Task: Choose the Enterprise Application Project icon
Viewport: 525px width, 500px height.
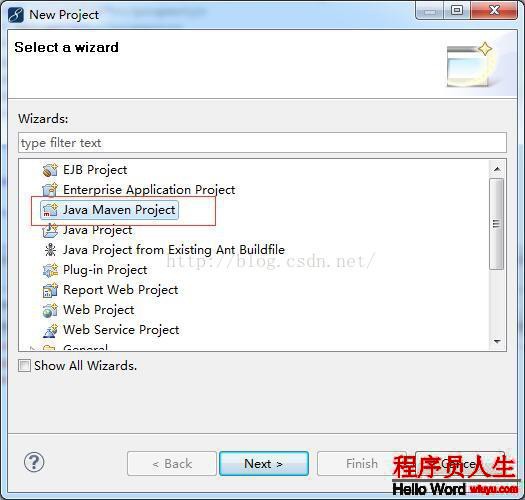Action: tap(50, 190)
